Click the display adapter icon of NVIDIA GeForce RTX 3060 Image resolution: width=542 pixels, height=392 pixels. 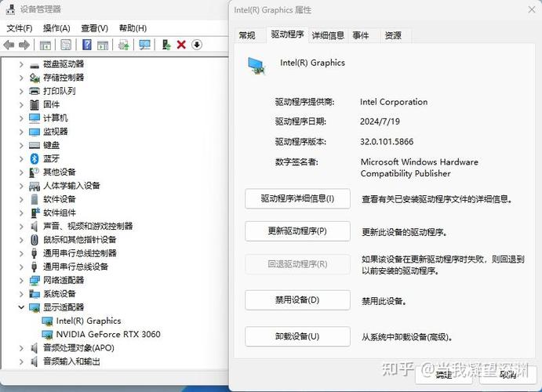click(x=47, y=334)
